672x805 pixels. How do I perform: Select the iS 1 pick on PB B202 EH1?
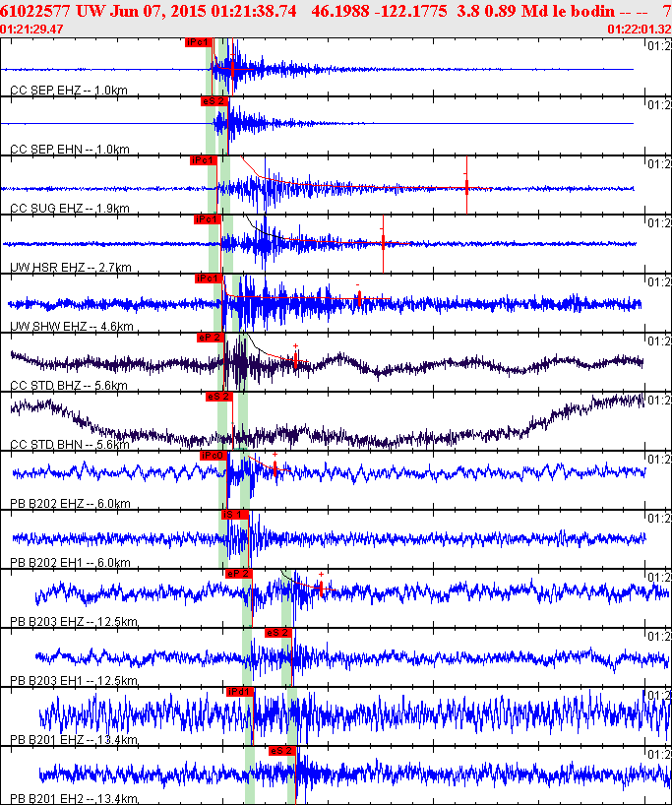click(235, 515)
